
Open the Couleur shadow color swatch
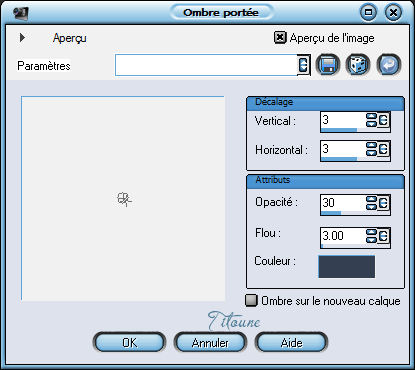tap(347, 267)
